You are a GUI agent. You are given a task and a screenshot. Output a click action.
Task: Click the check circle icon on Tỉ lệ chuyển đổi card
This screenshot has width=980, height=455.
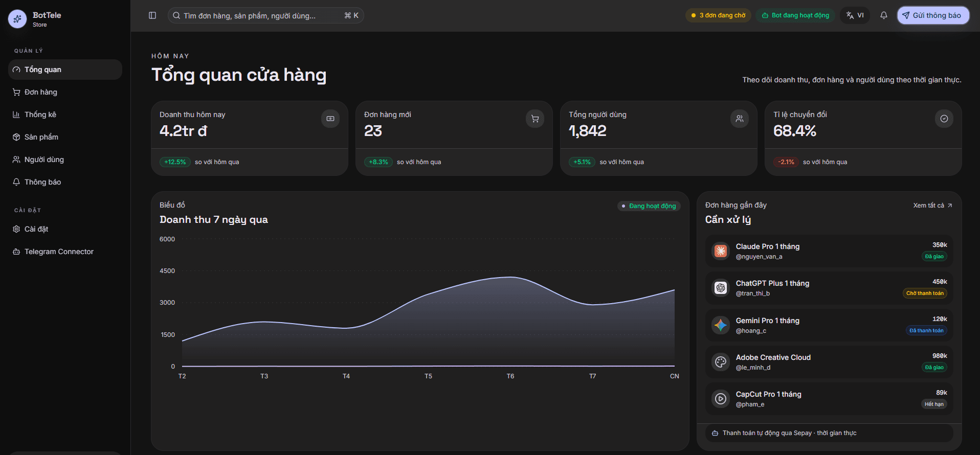pos(944,119)
